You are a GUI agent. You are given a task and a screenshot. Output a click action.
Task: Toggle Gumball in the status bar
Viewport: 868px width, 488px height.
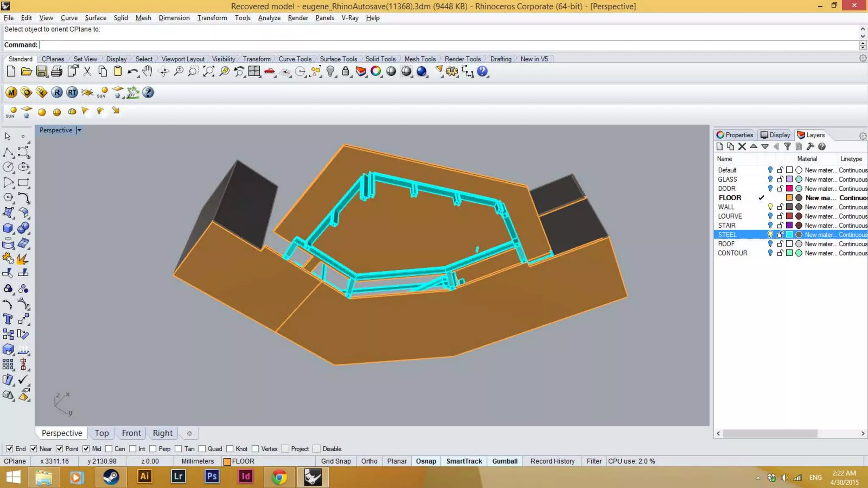click(x=504, y=461)
